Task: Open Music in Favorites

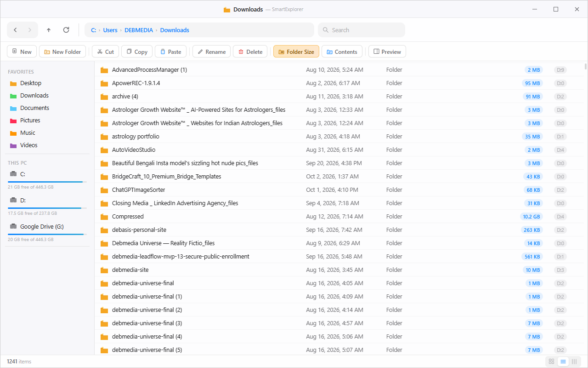Action: [x=47, y=133]
